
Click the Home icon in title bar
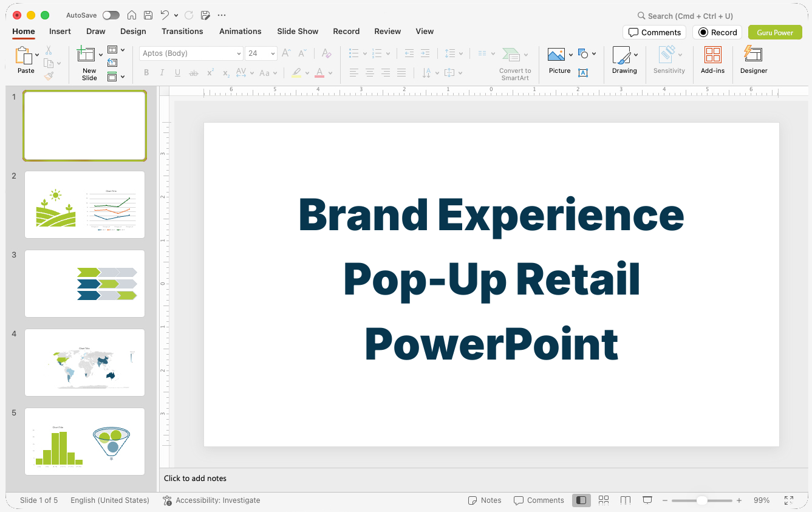click(132, 15)
